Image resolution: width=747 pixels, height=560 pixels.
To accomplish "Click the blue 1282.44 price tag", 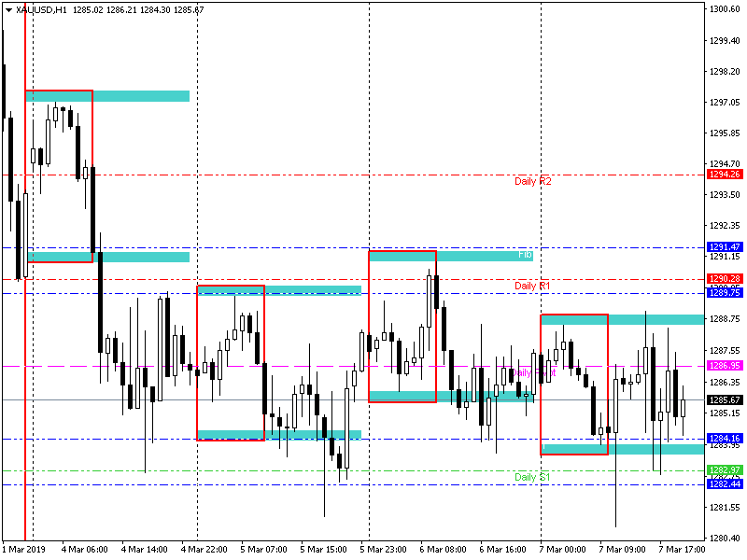I will (x=725, y=484).
